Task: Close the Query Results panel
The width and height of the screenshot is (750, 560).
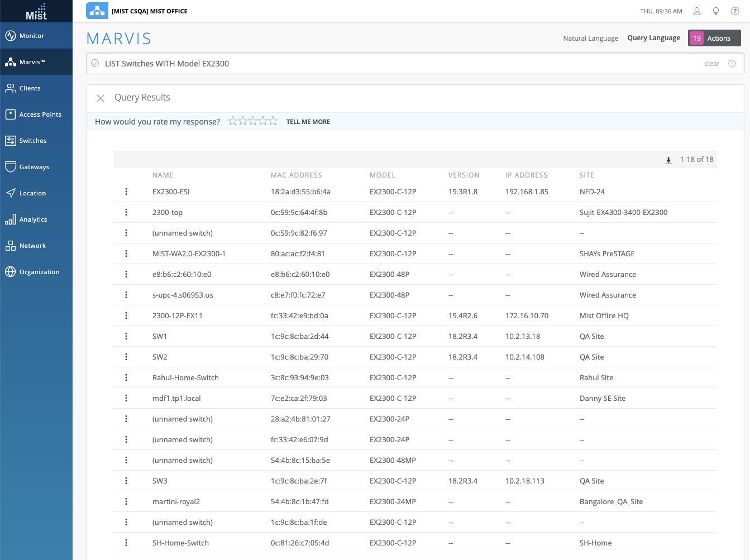Action: tap(101, 98)
